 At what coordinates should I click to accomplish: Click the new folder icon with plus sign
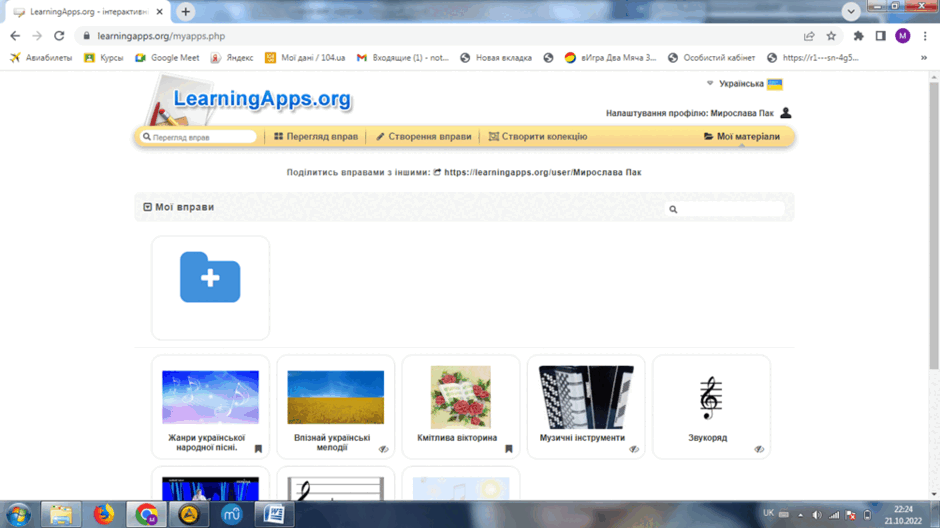[x=210, y=277]
